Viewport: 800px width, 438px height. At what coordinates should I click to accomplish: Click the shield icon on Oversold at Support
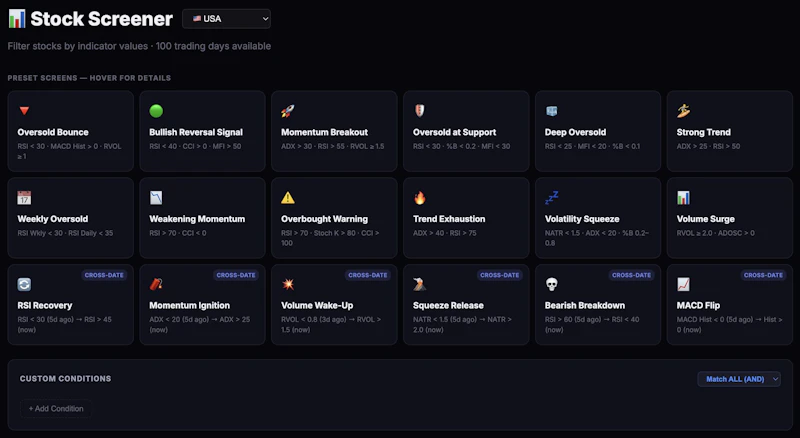[419, 111]
